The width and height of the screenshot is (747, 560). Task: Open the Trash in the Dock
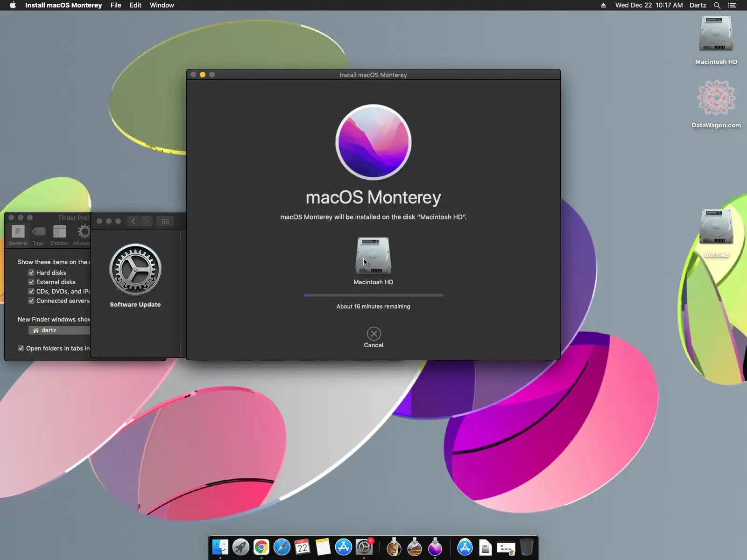tap(527, 547)
